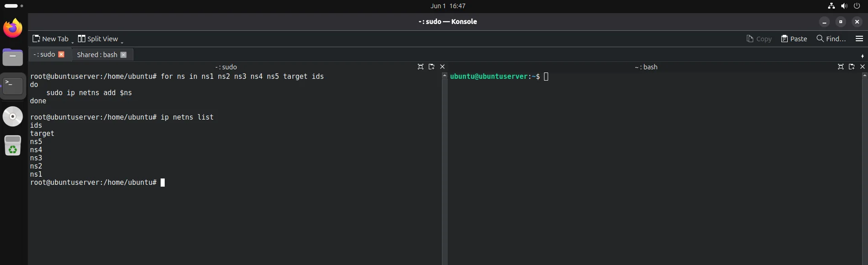The width and height of the screenshot is (868, 265).
Task: Click the scroll-up arrow of bash pane scrollbar
Action: [865, 75]
